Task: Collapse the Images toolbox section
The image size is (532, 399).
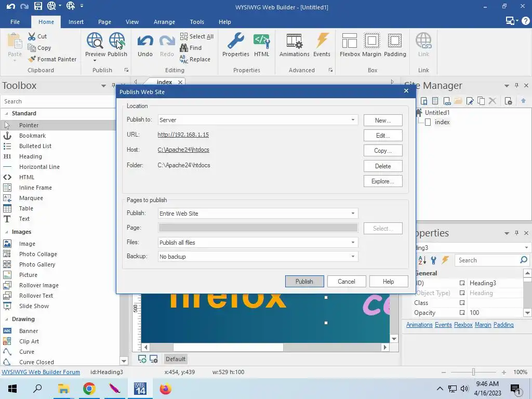Action: coord(7,232)
